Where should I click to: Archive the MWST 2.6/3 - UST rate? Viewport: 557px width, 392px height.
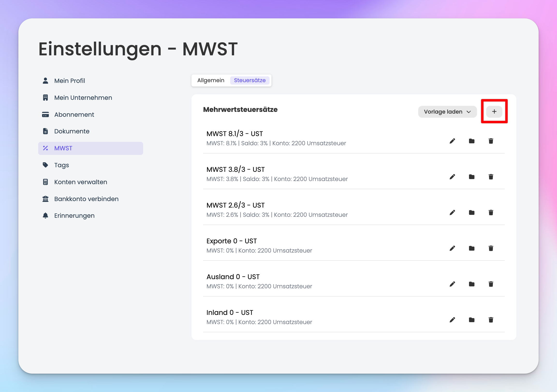[x=471, y=212]
